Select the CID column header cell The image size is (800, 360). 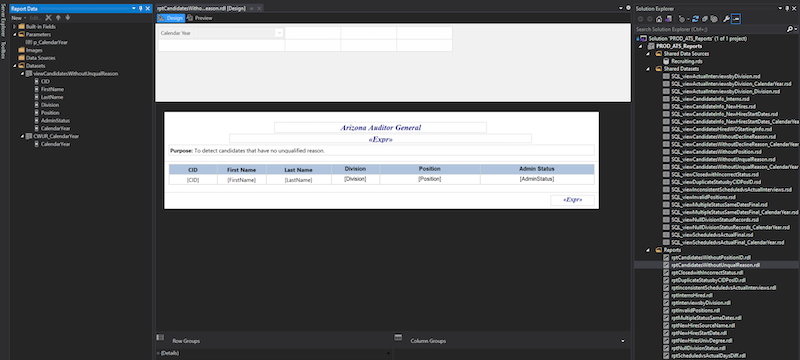(193, 170)
